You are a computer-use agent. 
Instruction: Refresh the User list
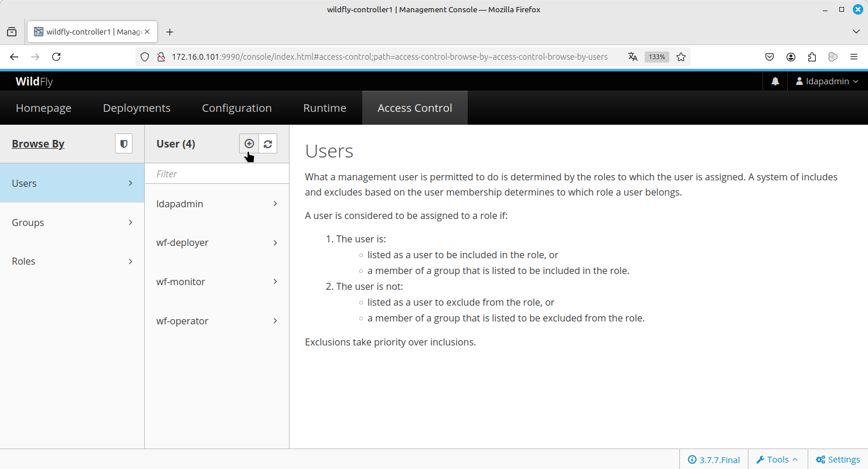[x=268, y=144]
